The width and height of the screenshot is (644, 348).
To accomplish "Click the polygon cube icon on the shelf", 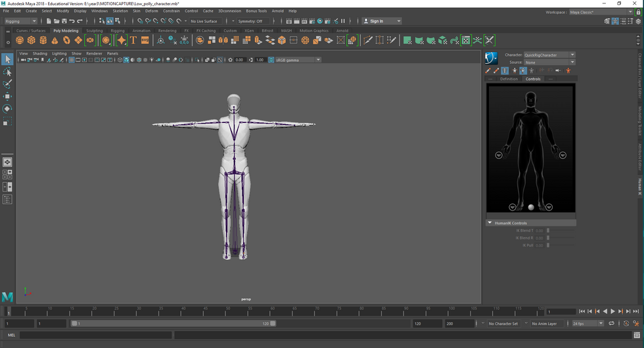I will (x=31, y=40).
